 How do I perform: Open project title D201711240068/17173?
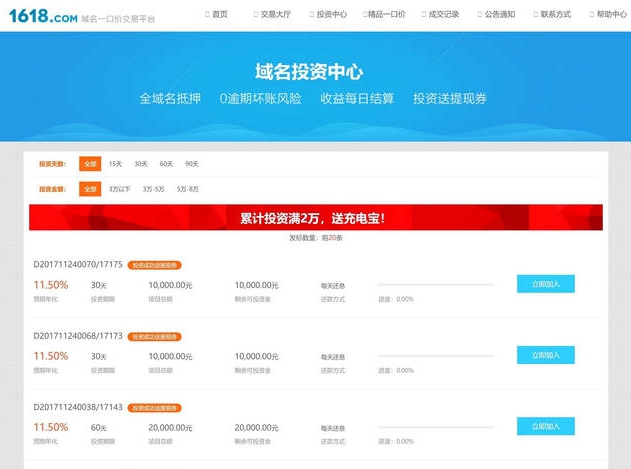(x=78, y=336)
